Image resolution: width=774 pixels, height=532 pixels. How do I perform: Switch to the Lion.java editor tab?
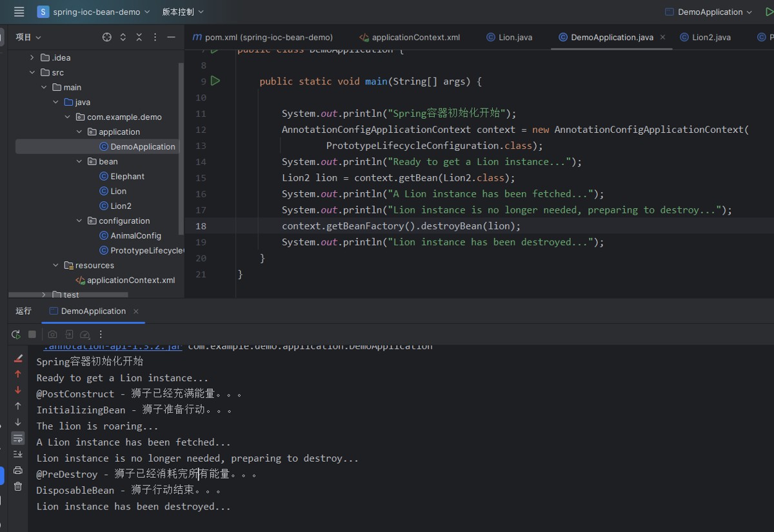510,37
